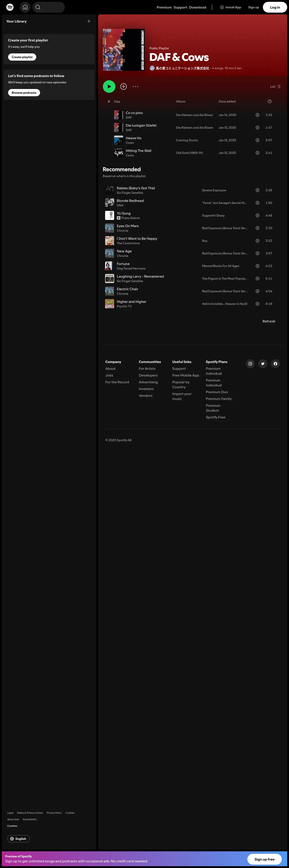289x868 pixels.
Task: Open English language selector
Action: 18,839
